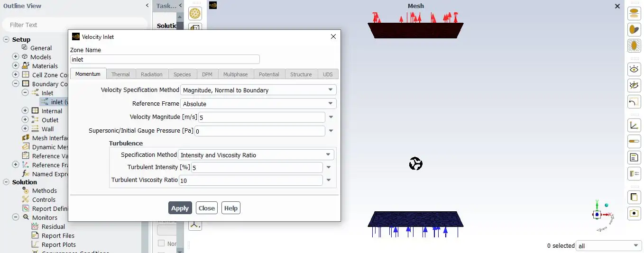This screenshot has width=644, height=253.
Task: Click the crossed-out eye hide icon
Action: pos(634,85)
